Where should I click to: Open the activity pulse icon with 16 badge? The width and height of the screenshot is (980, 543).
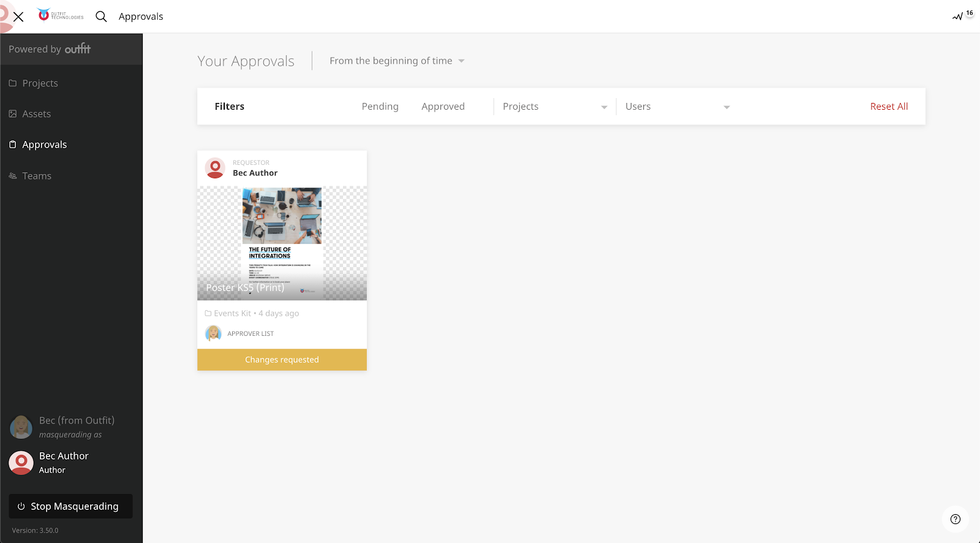click(962, 15)
